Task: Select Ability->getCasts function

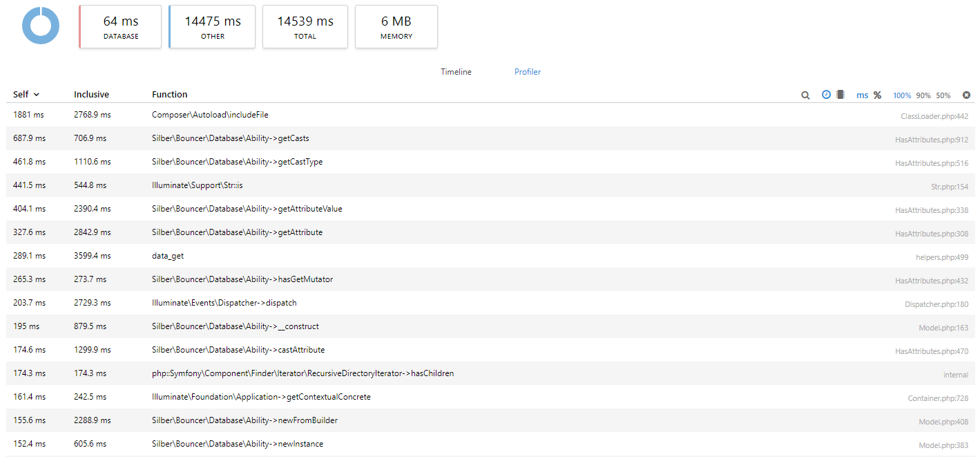Action: [231, 138]
